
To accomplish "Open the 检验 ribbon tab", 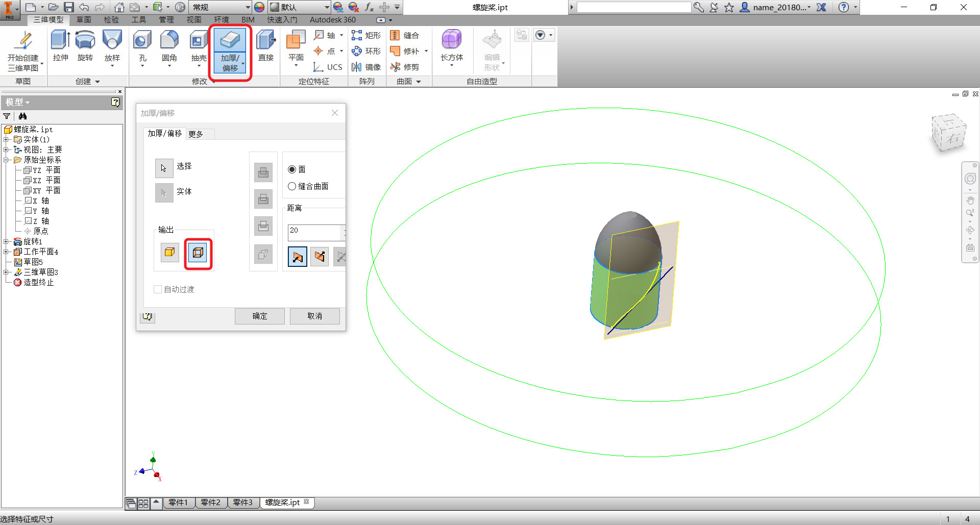I will coord(111,20).
